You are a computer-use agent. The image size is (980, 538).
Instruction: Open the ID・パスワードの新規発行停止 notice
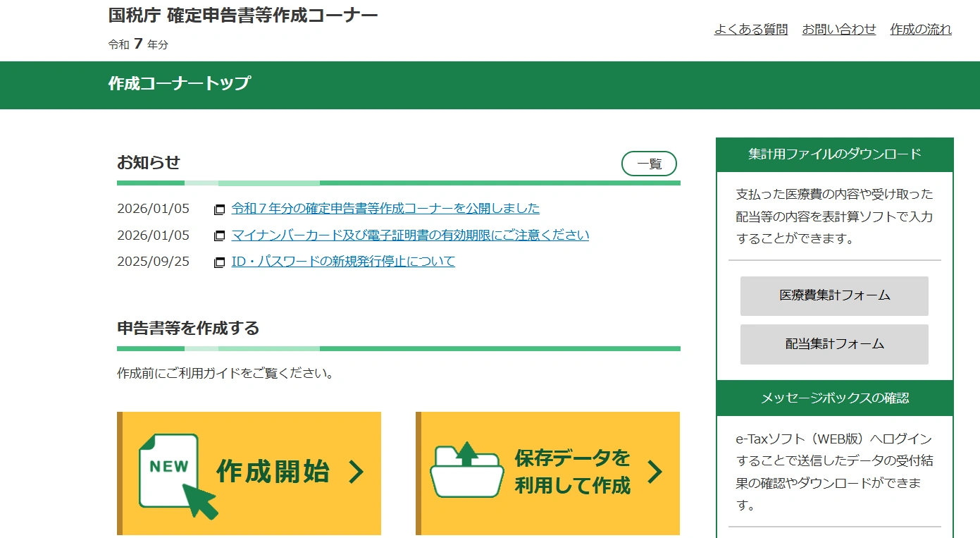pos(342,262)
